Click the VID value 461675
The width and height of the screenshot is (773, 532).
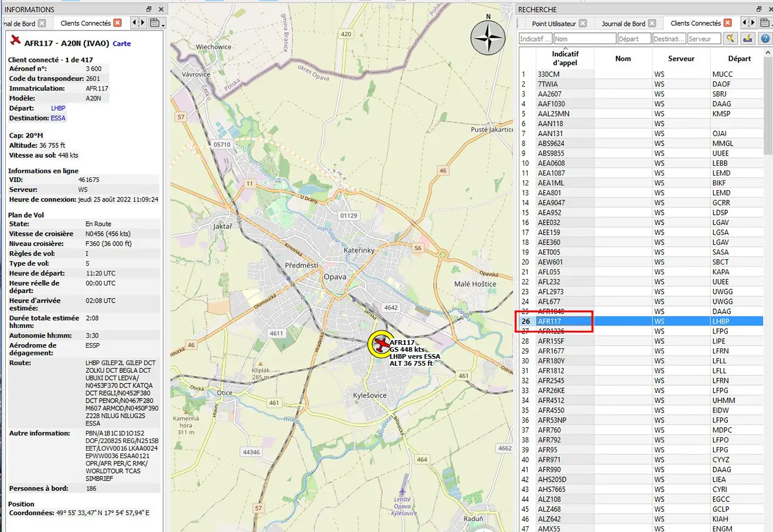coord(88,180)
